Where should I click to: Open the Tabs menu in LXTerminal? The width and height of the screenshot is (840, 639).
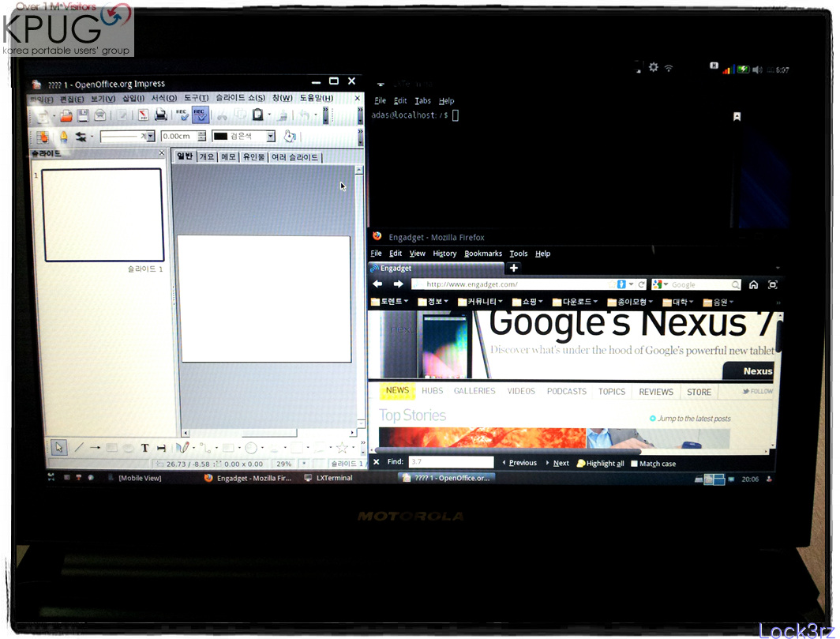(422, 101)
